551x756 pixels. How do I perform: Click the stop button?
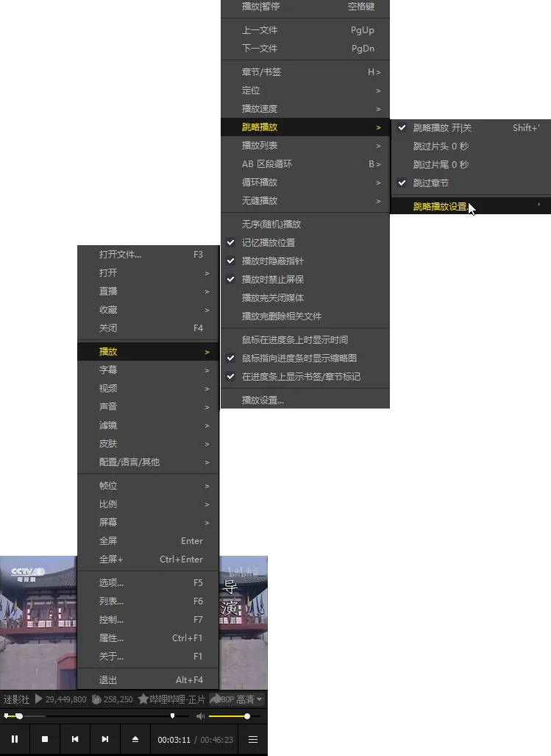click(x=45, y=739)
